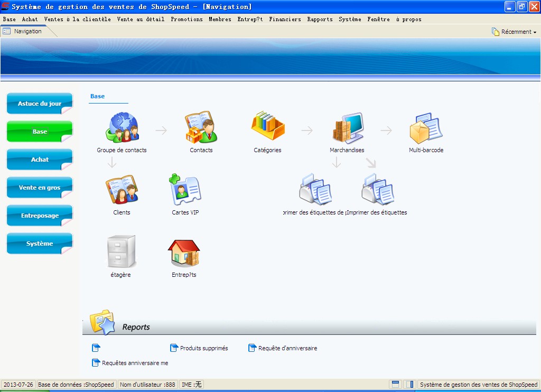This screenshot has width=541, height=392.
Task: Open the Base menu
Action: pyautogui.click(x=10, y=20)
